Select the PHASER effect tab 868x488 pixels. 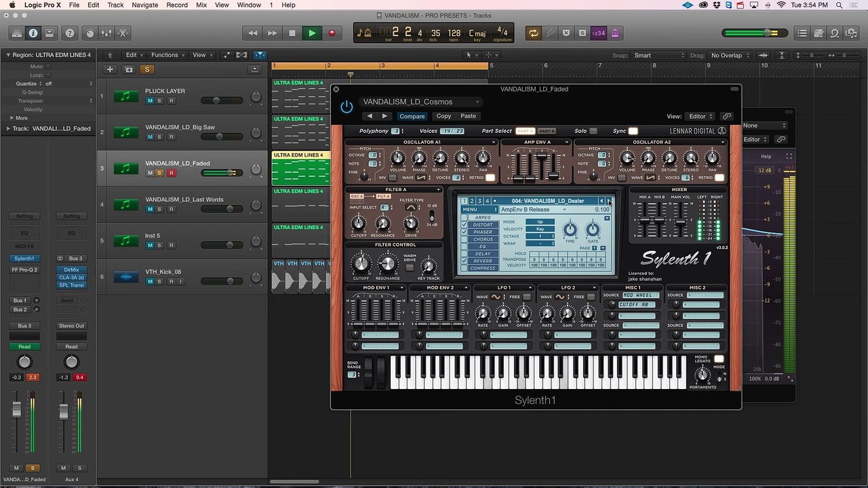pyautogui.click(x=483, y=232)
